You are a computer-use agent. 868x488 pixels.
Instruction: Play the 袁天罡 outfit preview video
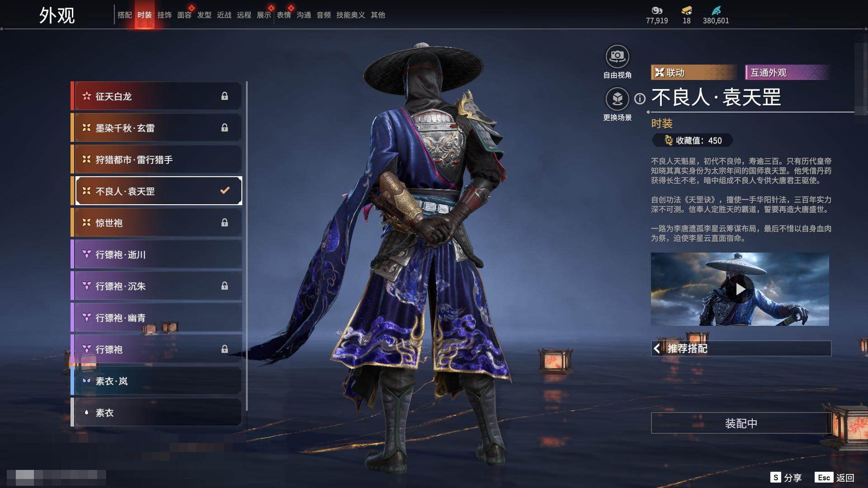pyautogui.click(x=740, y=289)
